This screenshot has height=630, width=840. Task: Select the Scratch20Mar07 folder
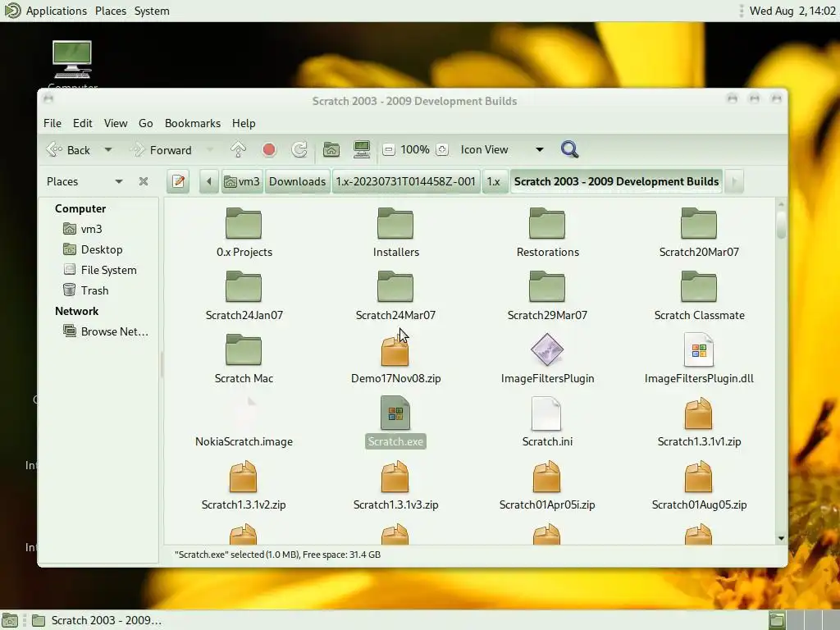click(699, 232)
